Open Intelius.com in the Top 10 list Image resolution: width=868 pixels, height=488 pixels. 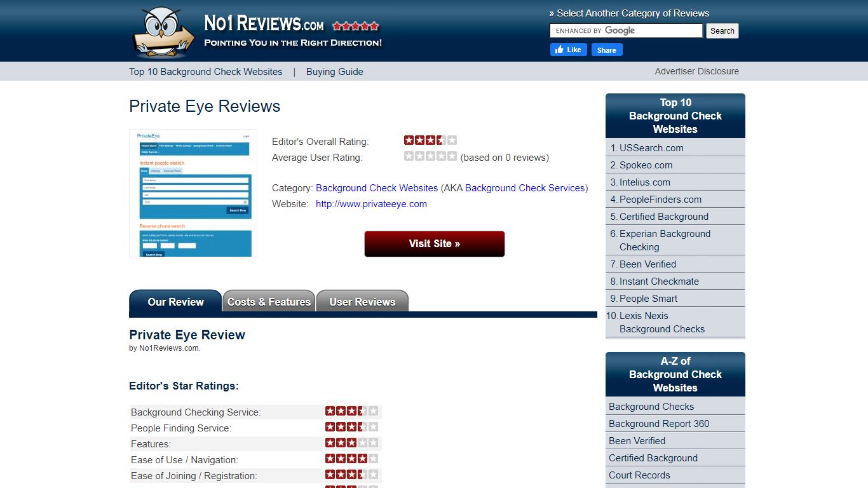coord(645,182)
